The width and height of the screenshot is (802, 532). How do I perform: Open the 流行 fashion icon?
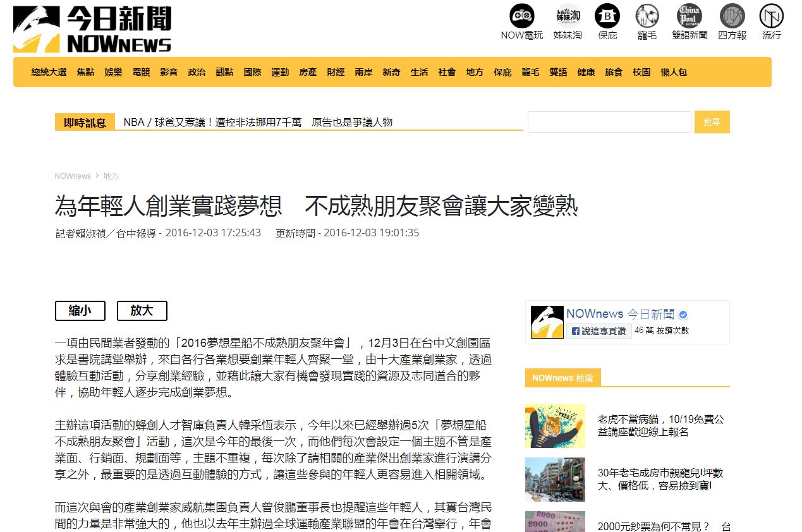click(x=771, y=16)
